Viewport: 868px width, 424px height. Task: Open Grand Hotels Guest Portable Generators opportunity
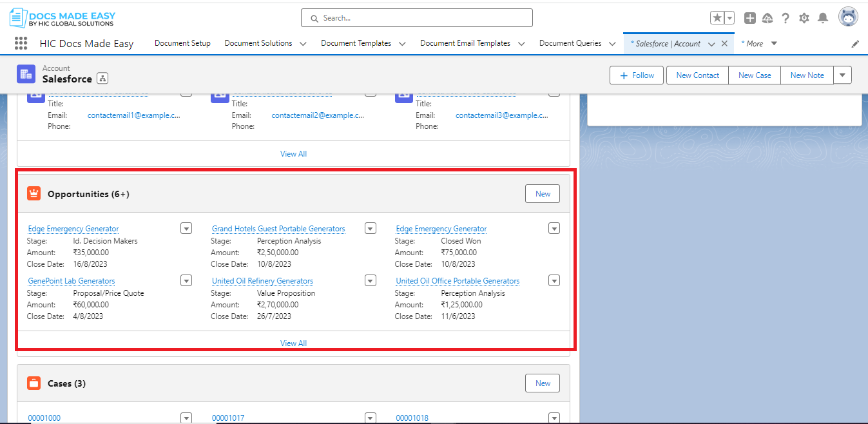point(278,229)
